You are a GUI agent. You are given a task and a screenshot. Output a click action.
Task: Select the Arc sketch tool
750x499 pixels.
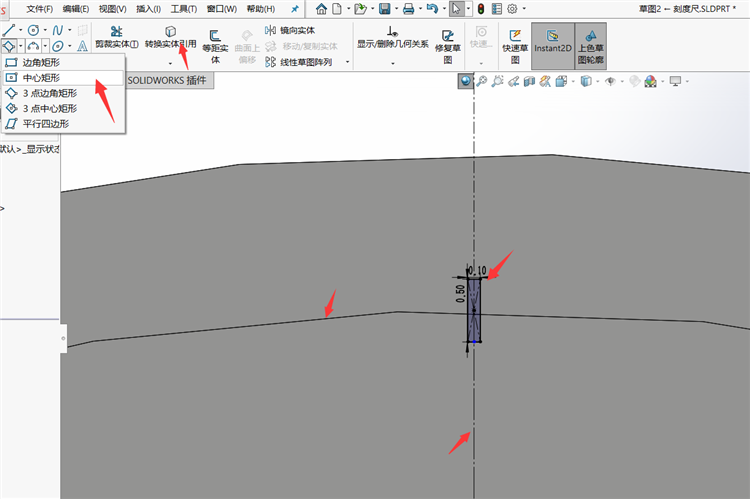33,46
